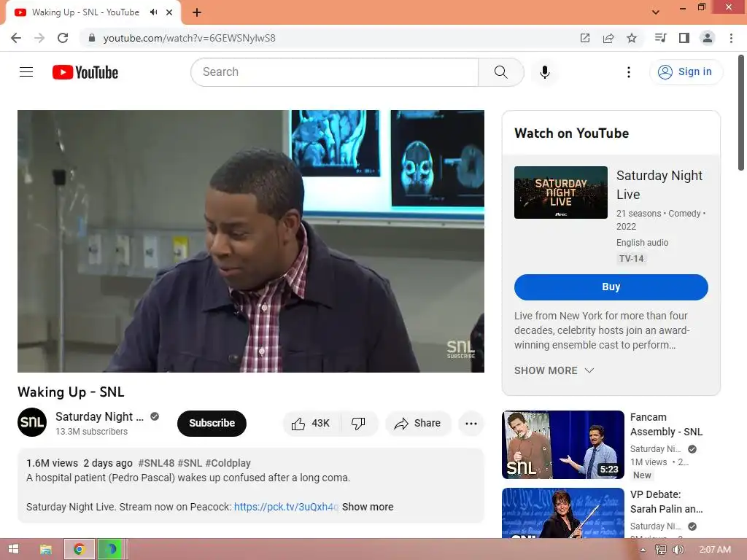Open the tab search dropdown chevron

656,12
